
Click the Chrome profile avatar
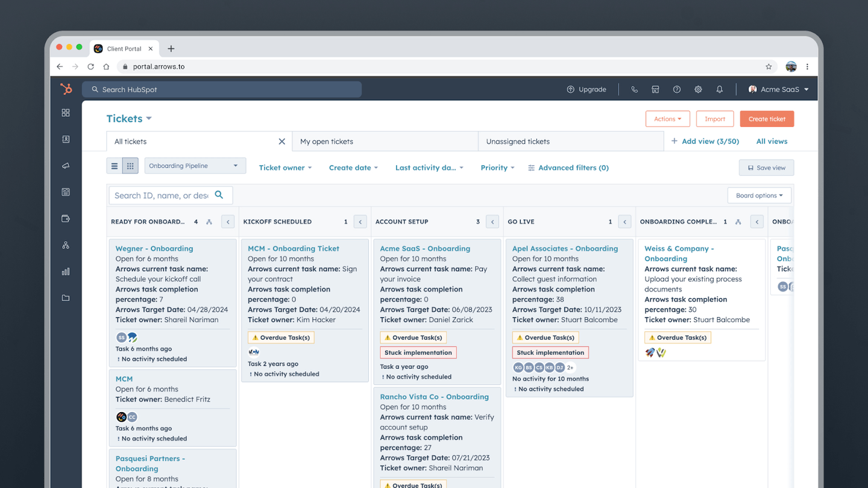791,67
